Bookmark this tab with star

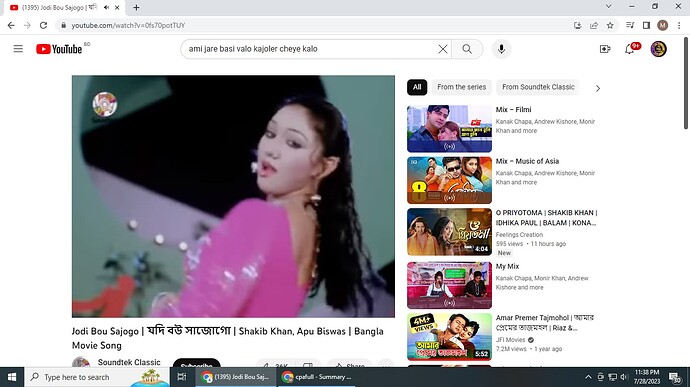(610, 26)
